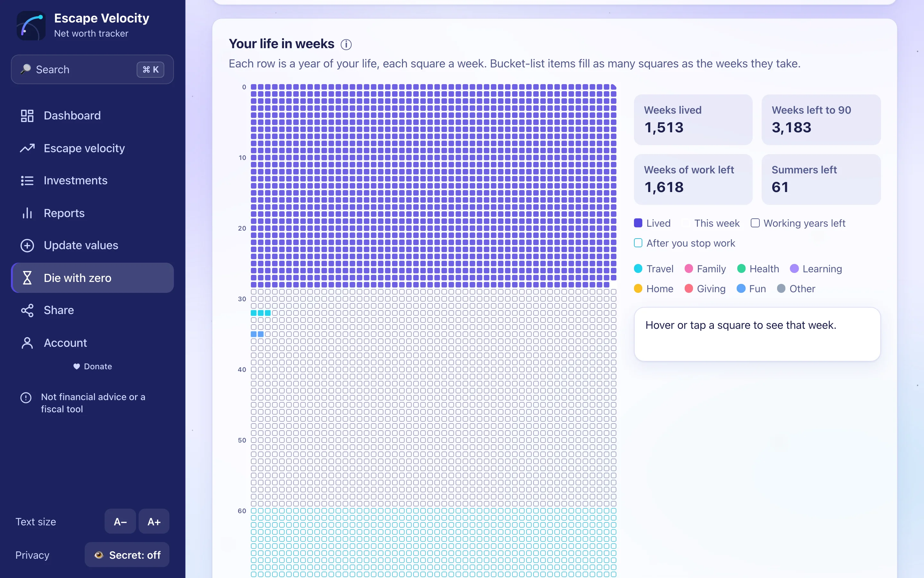924x578 pixels.
Task: Select the Home category dot
Action: 638,289
